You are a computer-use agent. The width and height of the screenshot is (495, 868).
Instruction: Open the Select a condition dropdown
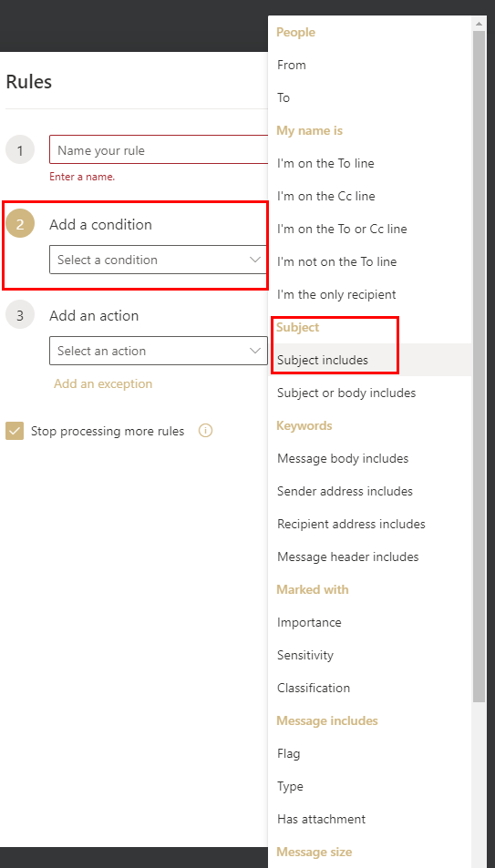click(x=159, y=260)
